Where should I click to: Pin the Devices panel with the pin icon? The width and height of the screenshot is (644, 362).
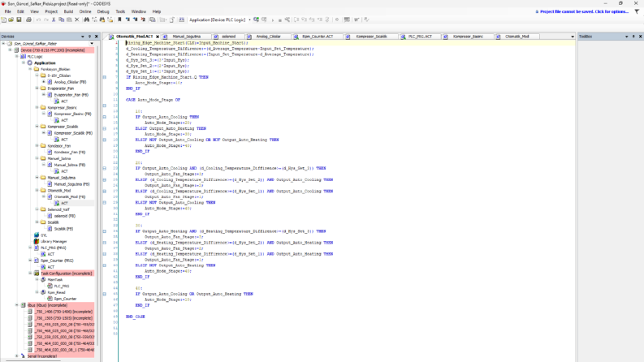click(x=89, y=37)
